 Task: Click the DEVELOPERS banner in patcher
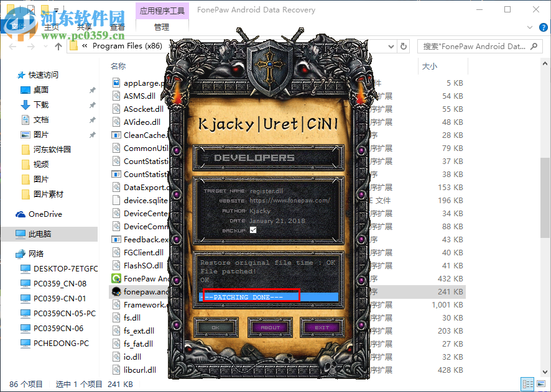click(x=268, y=158)
